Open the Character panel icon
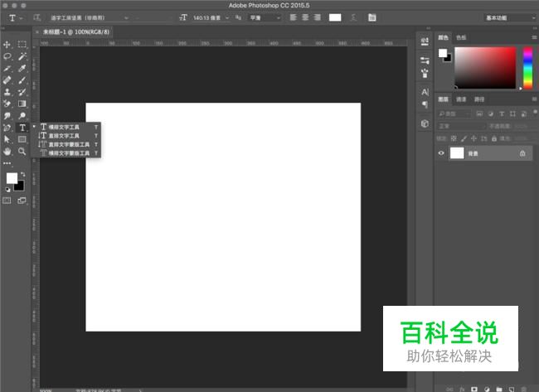The height and width of the screenshot is (392, 539). point(425,92)
